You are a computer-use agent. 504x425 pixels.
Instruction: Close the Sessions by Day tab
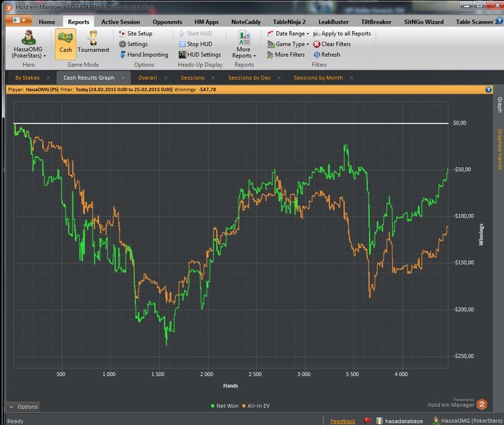click(279, 78)
